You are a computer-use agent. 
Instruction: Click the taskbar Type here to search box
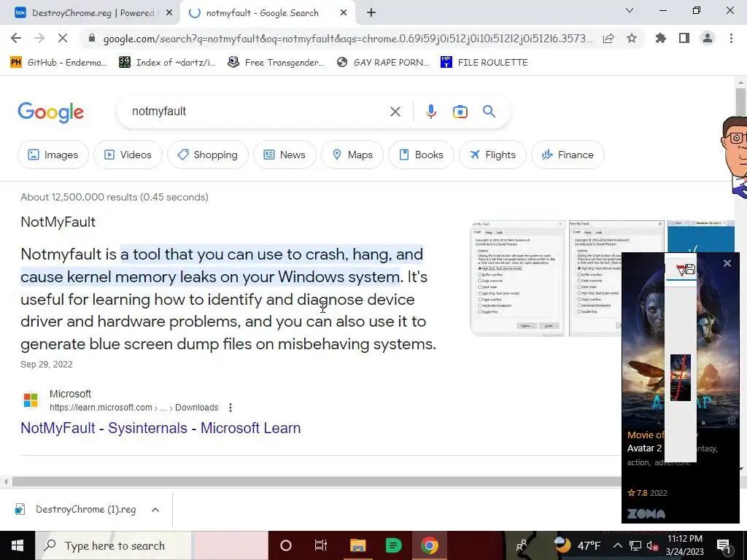(113, 545)
